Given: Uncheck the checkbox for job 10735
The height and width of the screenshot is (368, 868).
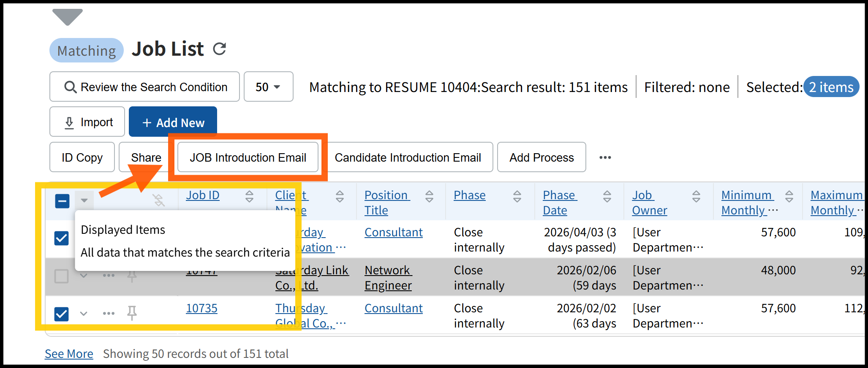Looking at the screenshot, I should pos(62,314).
